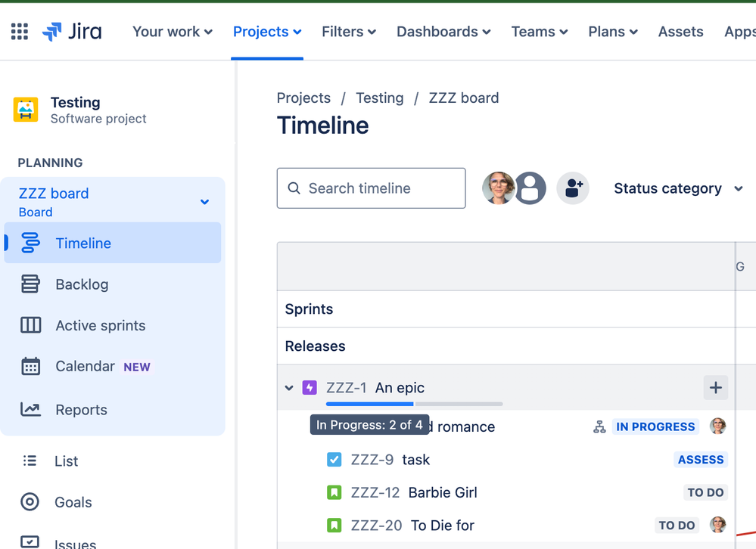
Task: Open the Testing project name in the sidebar
Action: (75, 102)
